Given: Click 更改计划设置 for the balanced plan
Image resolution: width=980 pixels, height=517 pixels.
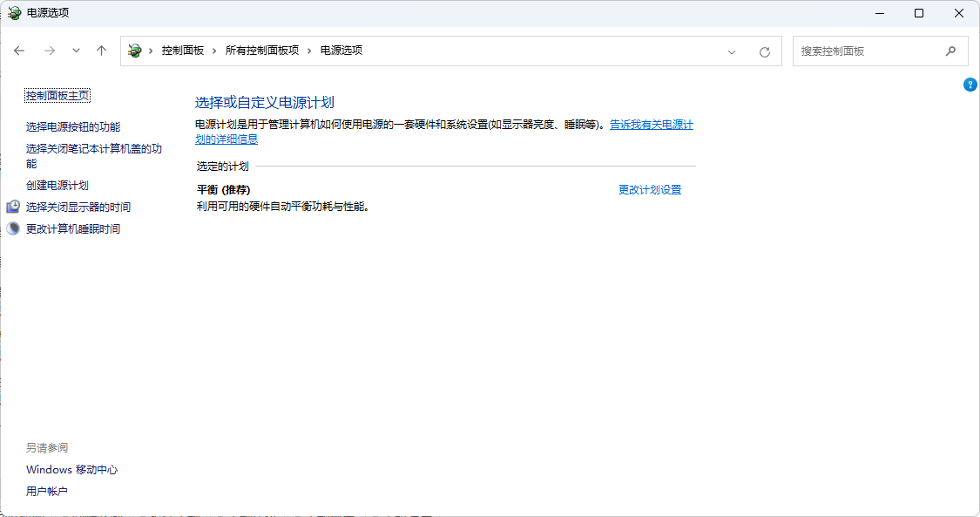Looking at the screenshot, I should pyautogui.click(x=649, y=190).
